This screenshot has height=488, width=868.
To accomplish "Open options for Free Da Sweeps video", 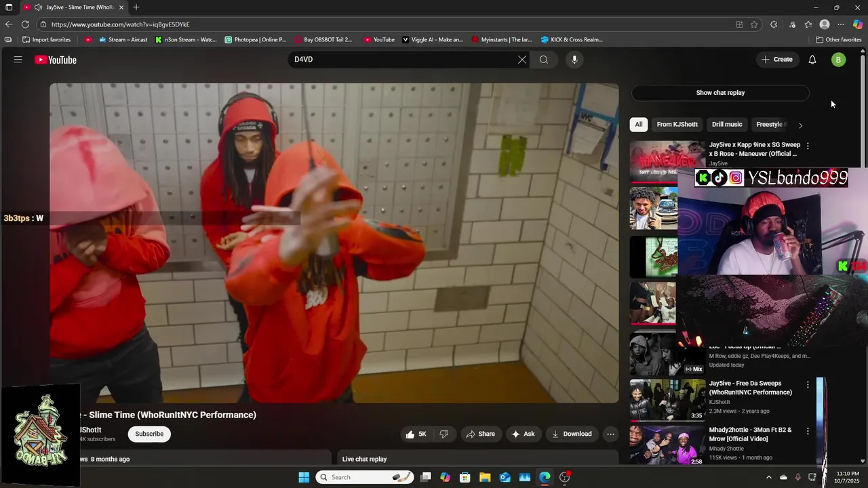I will (x=808, y=384).
